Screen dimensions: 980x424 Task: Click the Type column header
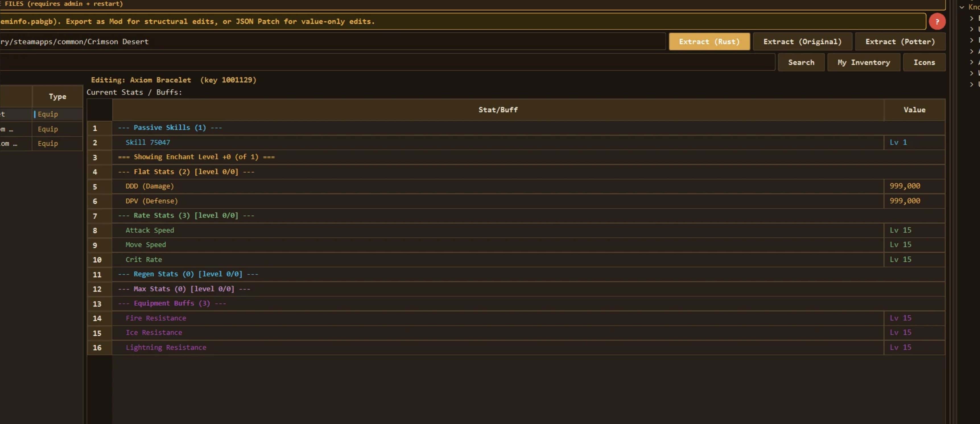pos(57,97)
